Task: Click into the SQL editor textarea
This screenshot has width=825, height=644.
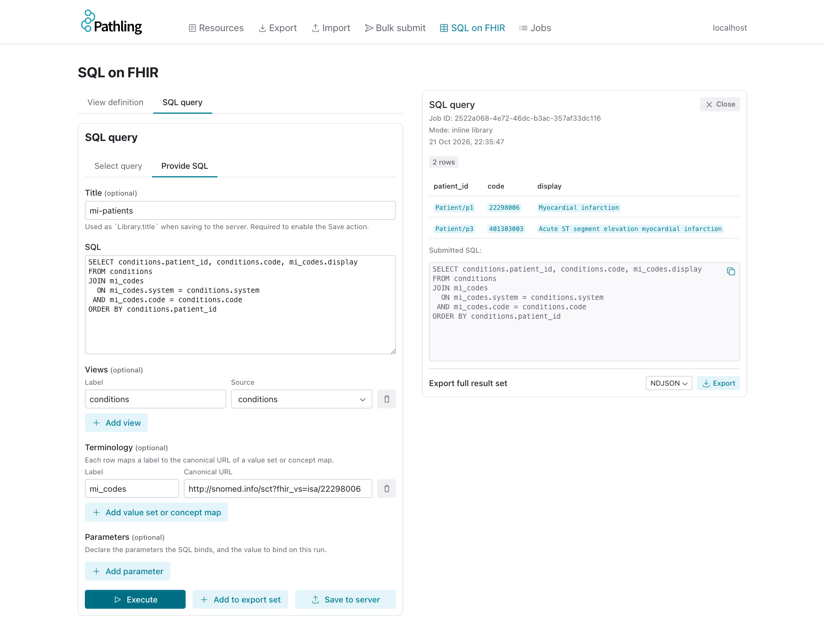Action: coord(240,305)
